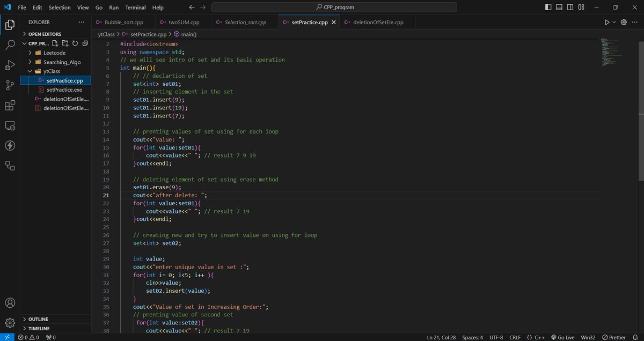This screenshot has width=644, height=341.
Task: Refresh the Explorer file tree
Action: click(75, 43)
